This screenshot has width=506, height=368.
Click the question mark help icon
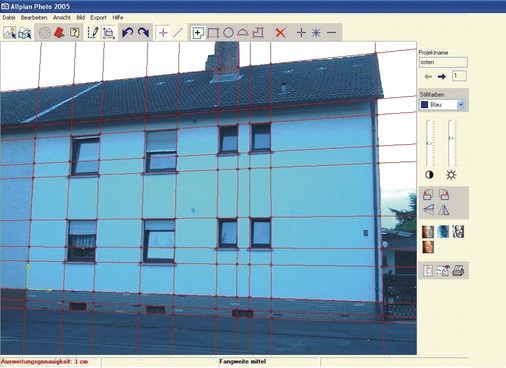pyautogui.click(x=75, y=33)
